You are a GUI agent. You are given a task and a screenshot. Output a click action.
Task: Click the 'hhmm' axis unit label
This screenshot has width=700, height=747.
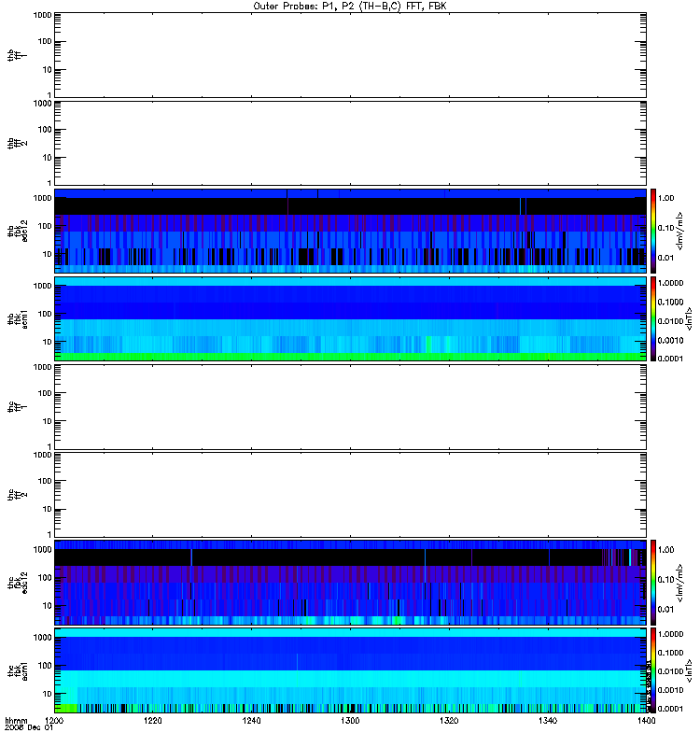coord(16,721)
